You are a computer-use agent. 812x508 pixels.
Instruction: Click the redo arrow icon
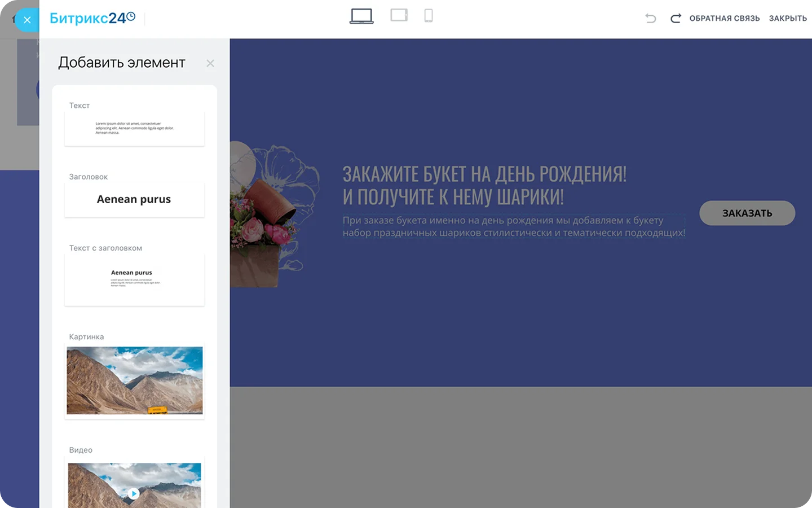click(676, 18)
